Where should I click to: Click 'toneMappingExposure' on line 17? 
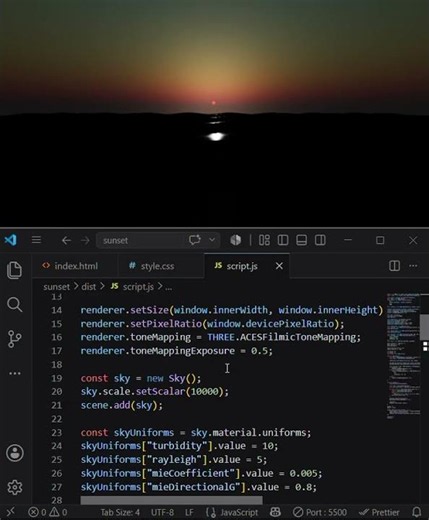182,351
